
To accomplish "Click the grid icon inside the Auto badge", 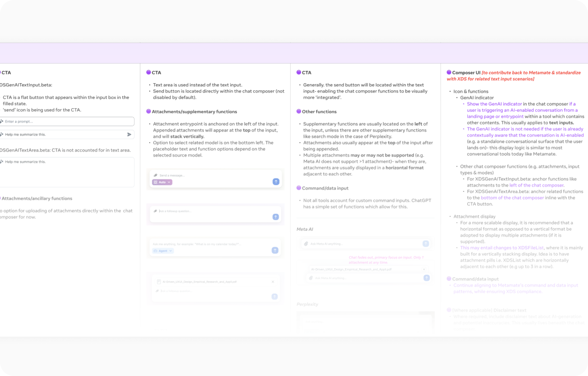I will tap(156, 182).
